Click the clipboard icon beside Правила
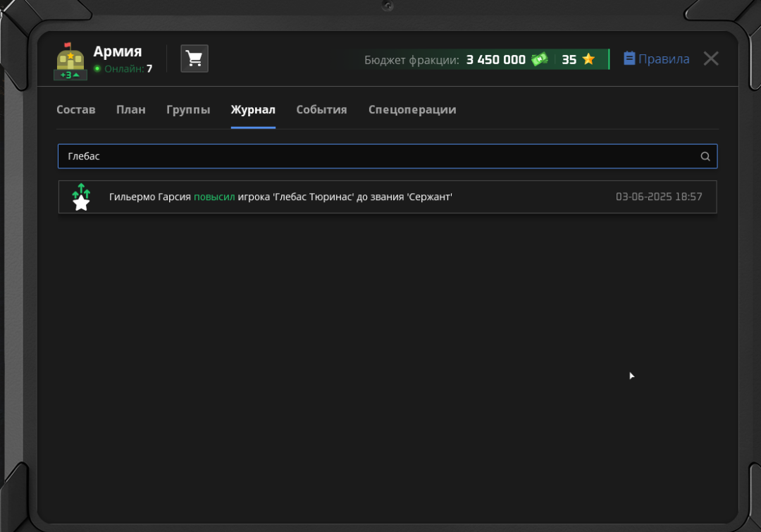Viewport: 761px width, 532px height. pyautogui.click(x=629, y=58)
